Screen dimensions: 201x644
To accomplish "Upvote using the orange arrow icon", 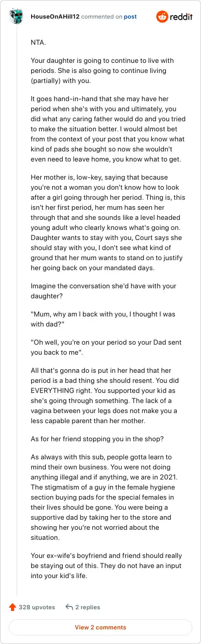I will (13, 607).
